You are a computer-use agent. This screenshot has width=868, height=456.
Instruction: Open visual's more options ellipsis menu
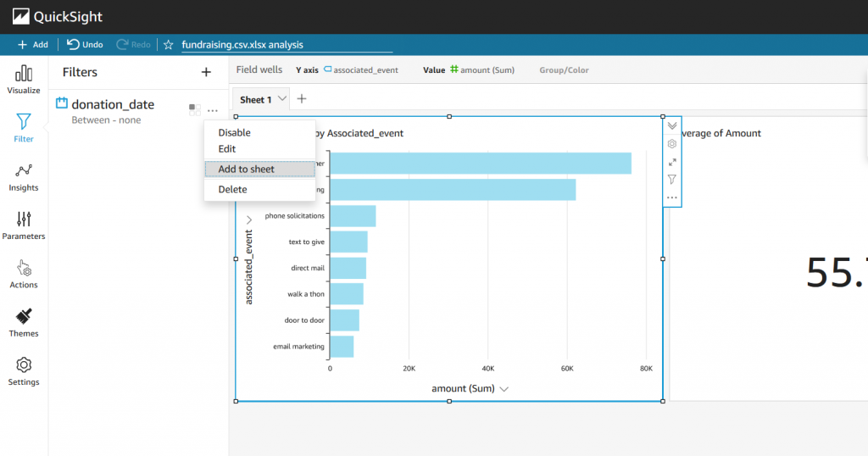tap(672, 197)
